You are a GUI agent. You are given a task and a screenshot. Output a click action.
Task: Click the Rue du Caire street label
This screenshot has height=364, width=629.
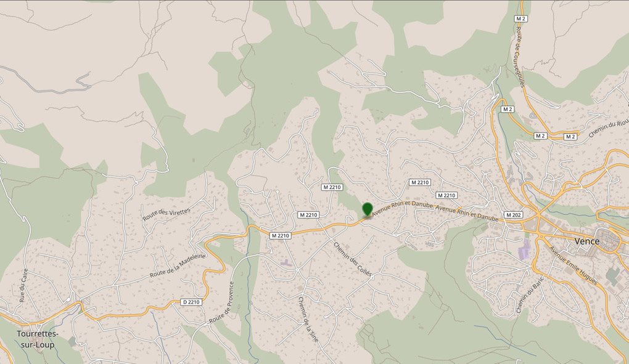(x=23, y=285)
